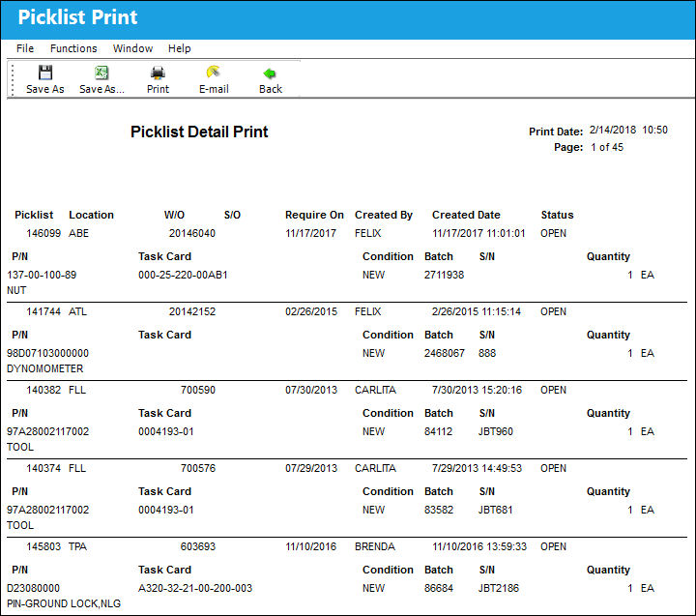Click created date 11/10/2016 13:59:33

point(479,546)
